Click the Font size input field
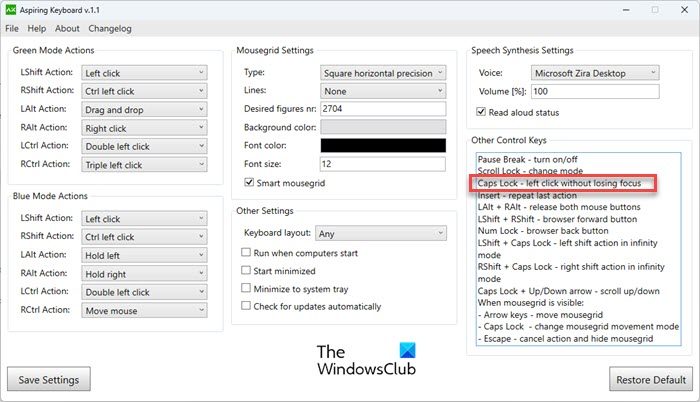 click(383, 164)
